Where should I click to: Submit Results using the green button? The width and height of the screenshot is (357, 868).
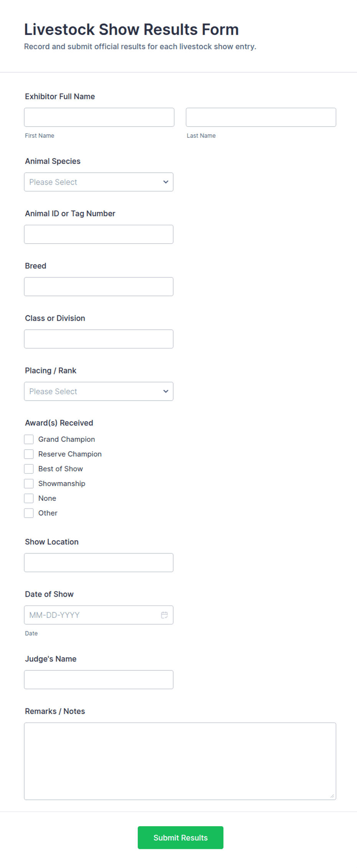pyautogui.click(x=180, y=838)
